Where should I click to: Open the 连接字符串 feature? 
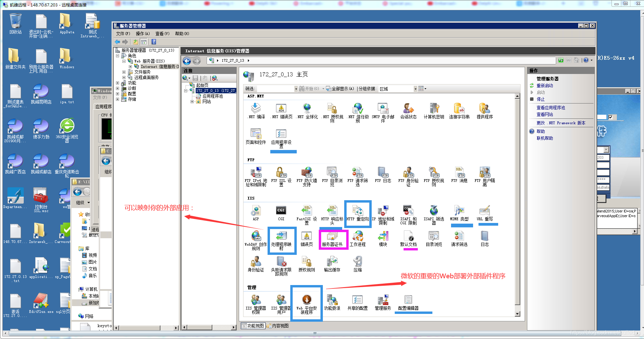459,111
